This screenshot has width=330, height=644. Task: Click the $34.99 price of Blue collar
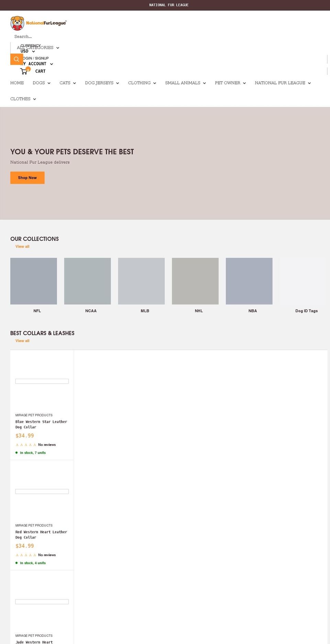pos(25,436)
